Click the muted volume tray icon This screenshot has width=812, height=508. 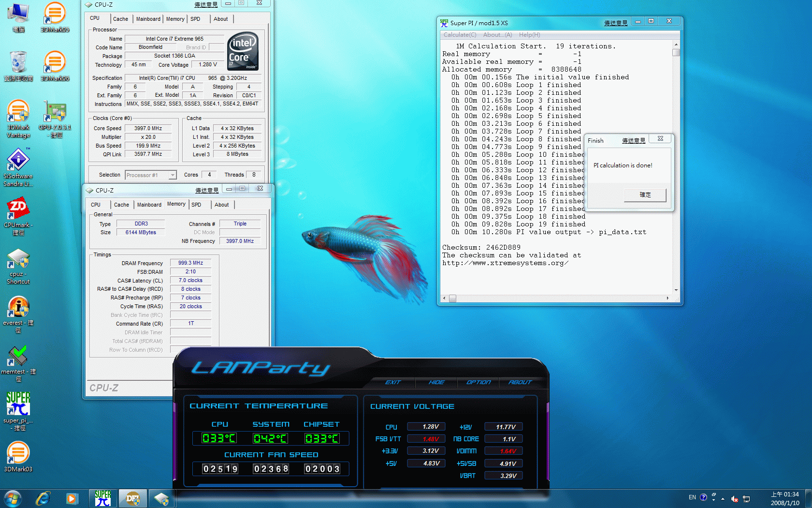tap(735, 499)
